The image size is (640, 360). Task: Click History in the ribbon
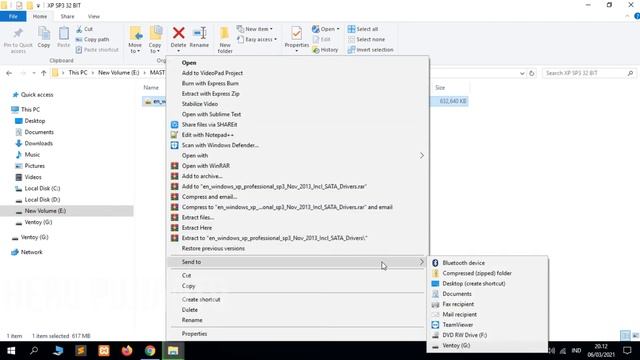coord(325,49)
